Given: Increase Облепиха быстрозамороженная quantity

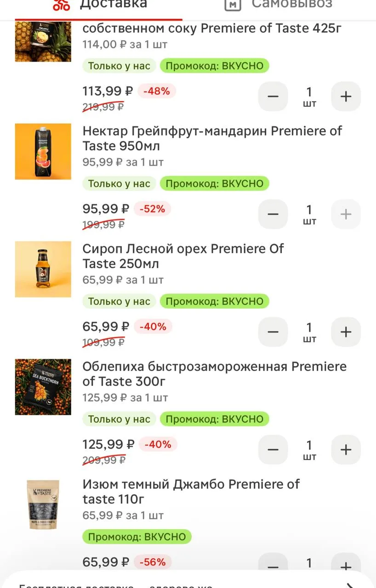Looking at the screenshot, I should pos(346,449).
